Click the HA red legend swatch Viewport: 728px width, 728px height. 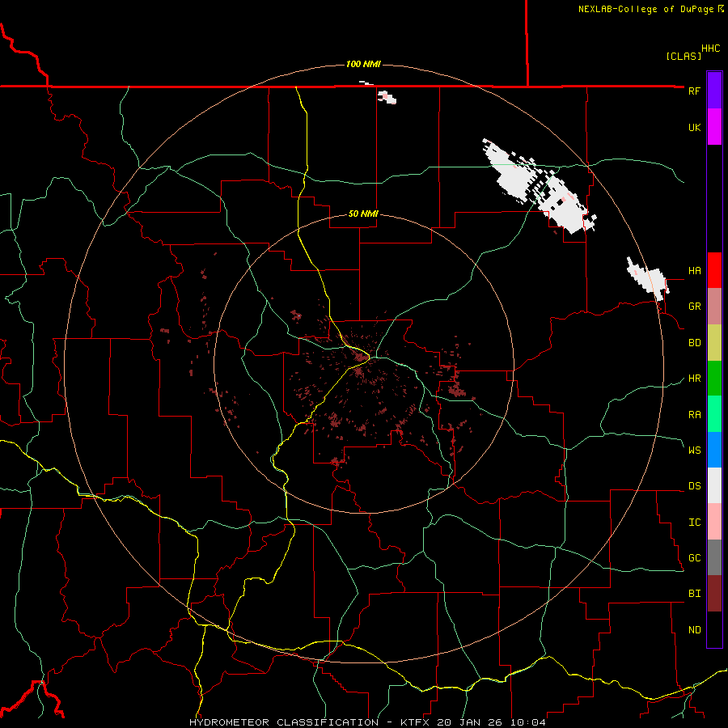point(714,270)
